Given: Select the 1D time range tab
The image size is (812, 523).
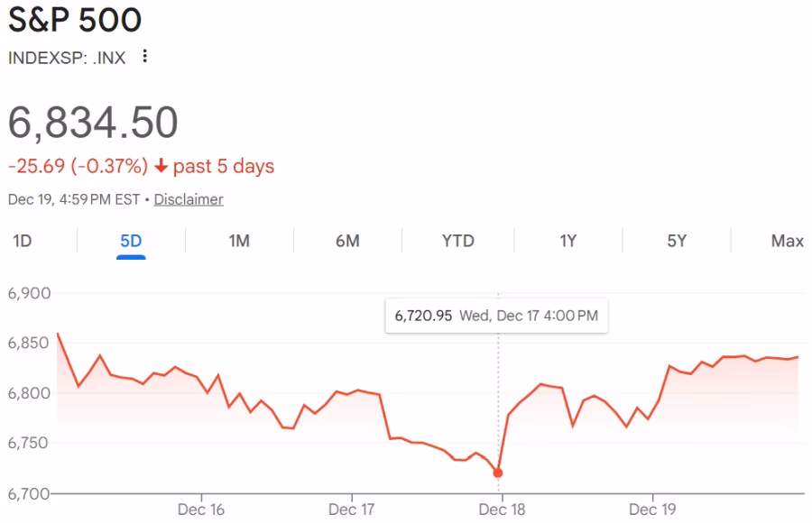Looking at the screenshot, I should (22, 241).
